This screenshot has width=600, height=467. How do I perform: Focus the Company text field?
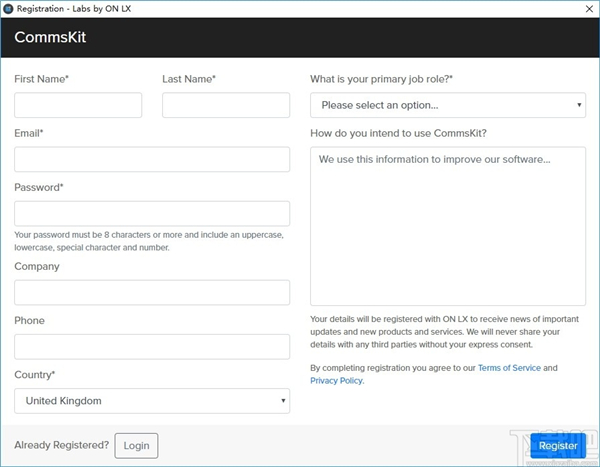pyautogui.click(x=152, y=292)
